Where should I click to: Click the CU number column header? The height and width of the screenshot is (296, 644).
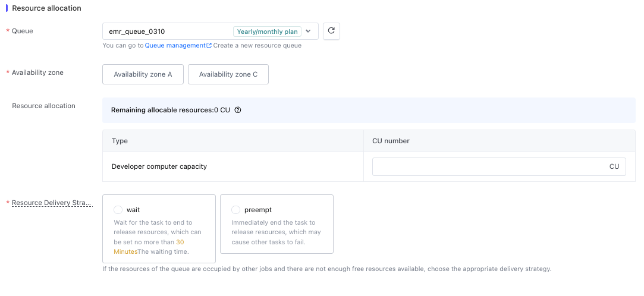(391, 141)
